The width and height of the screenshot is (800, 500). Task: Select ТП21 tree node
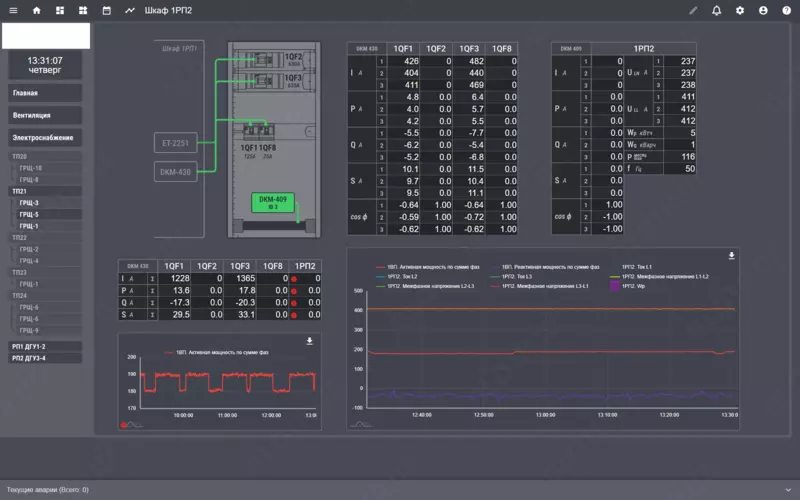(45, 191)
